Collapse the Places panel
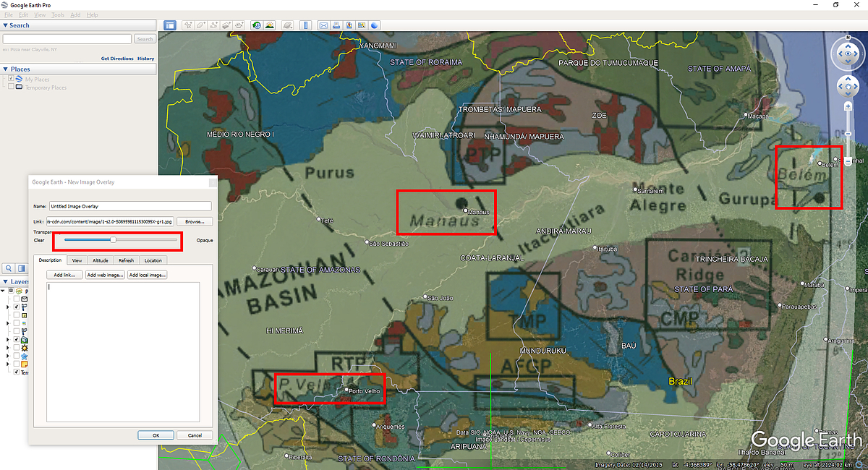The image size is (868, 470). click(6, 69)
